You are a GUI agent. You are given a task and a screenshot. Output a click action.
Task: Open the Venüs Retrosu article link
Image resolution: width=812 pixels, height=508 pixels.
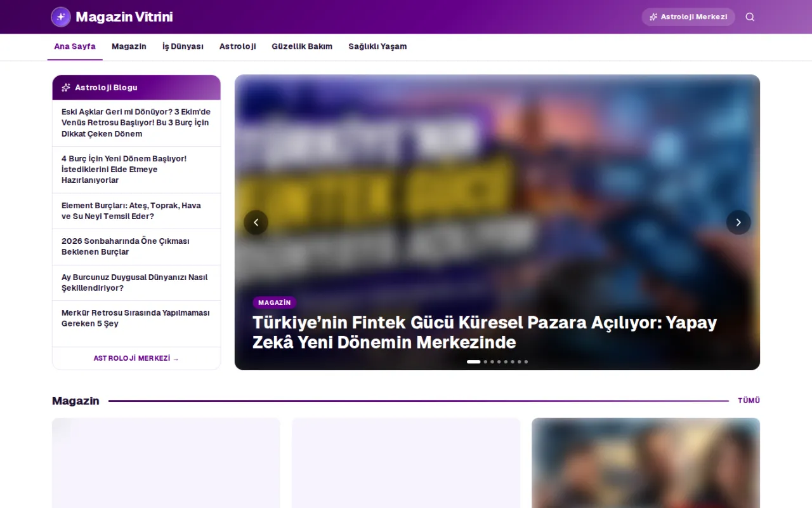(x=136, y=123)
